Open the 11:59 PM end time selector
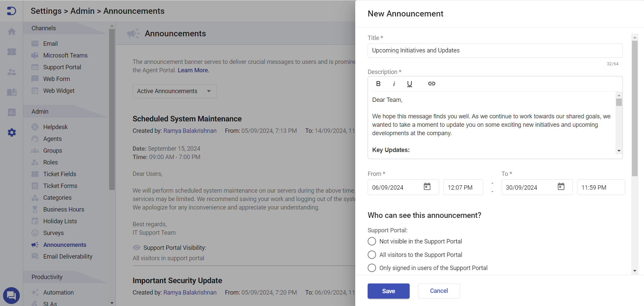This screenshot has width=644, height=306. tap(601, 187)
